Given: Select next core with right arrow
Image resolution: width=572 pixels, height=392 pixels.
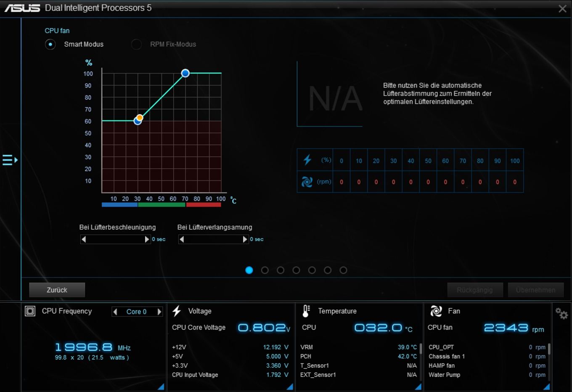Looking at the screenshot, I should 159,312.
